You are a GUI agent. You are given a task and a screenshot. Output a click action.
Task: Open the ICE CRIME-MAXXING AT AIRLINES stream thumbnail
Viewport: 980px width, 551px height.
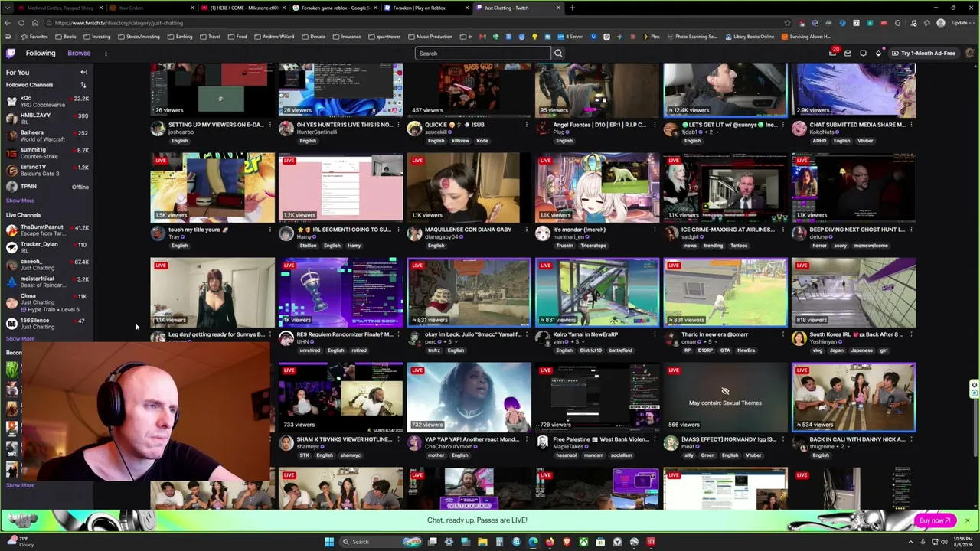click(725, 187)
